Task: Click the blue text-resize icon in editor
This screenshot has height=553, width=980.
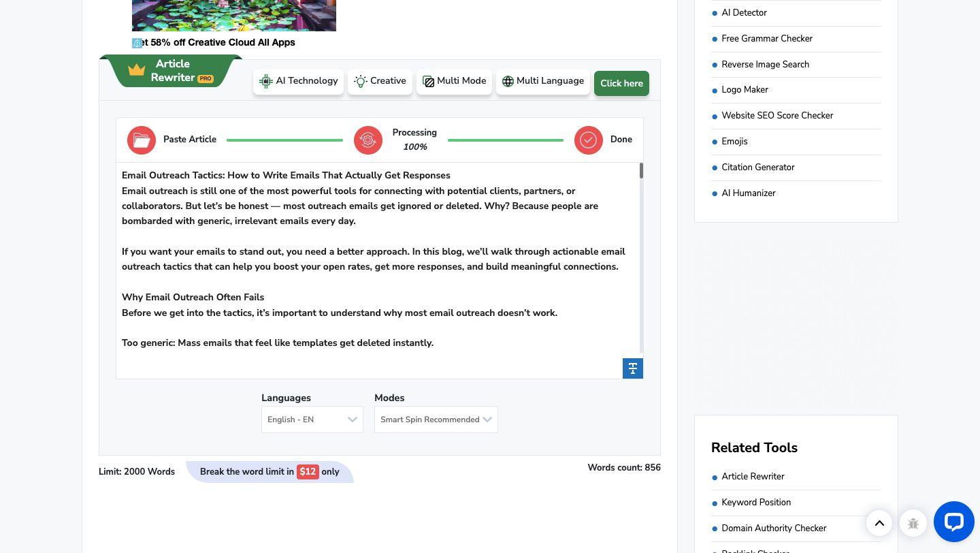Action: (633, 368)
